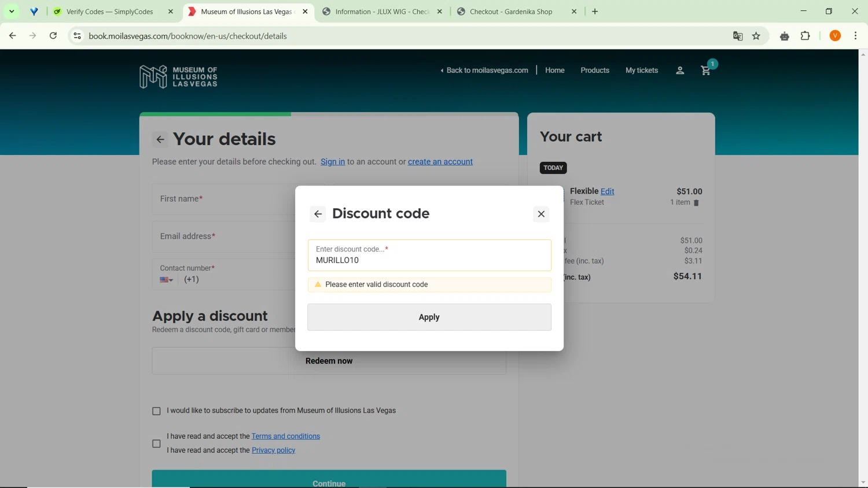
Task: Click the pinned tab with blue V icon
Action: coord(34,12)
